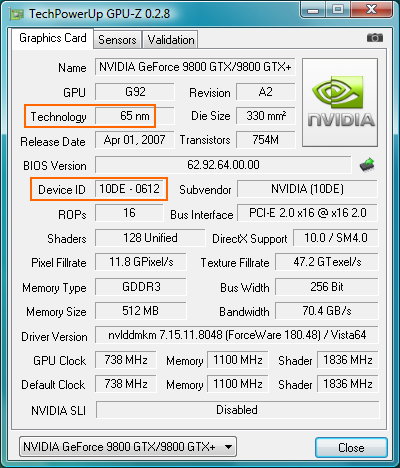Click the Transistors value 754M
Viewport: 400px width, 468px height.
click(266, 140)
